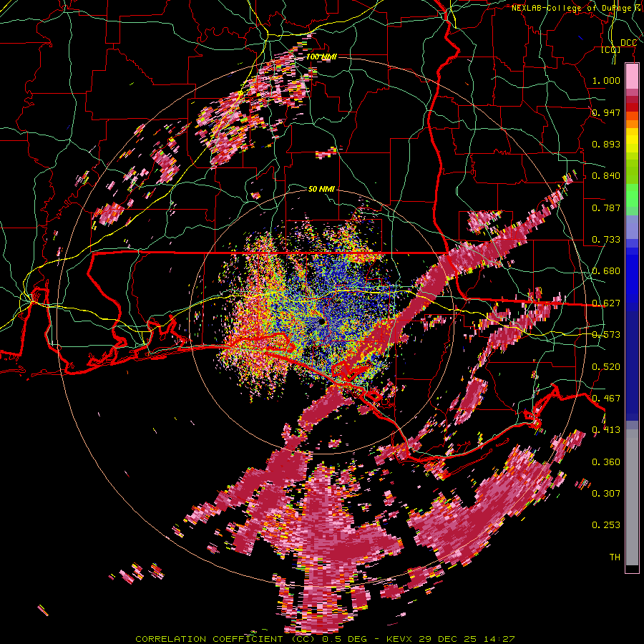Click the KEVX radar site center dot
644x644 pixels.
click(321, 321)
